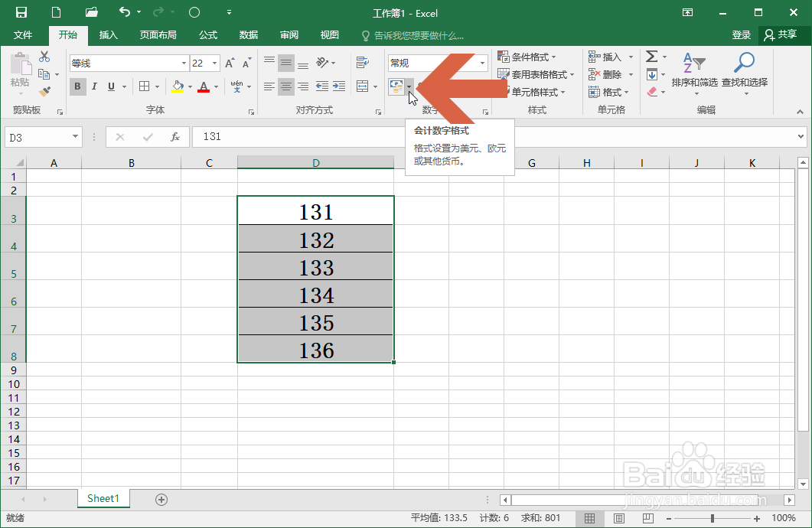Apply cell borders icon

pyautogui.click(x=145, y=86)
